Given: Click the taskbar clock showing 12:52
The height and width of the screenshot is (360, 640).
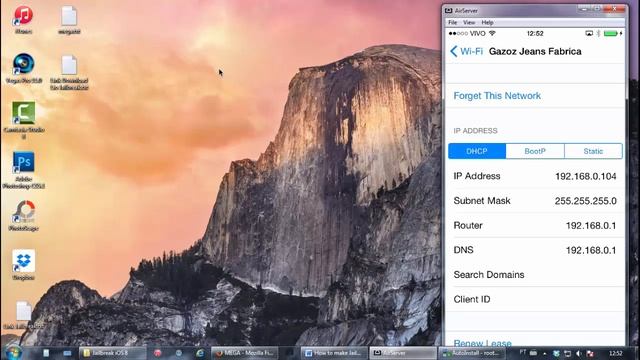Looking at the screenshot, I should 616,353.
